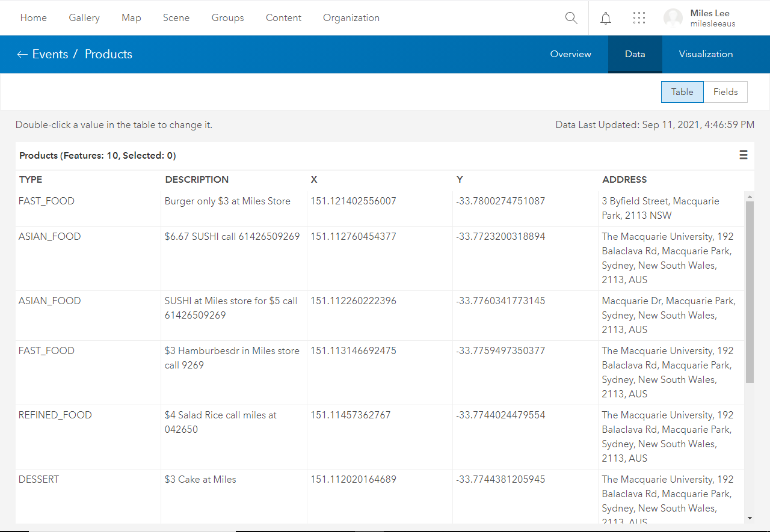Click the ADDRESS column header
Image resolution: width=770 pixels, height=532 pixels.
pyautogui.click(x=624, y=180)
